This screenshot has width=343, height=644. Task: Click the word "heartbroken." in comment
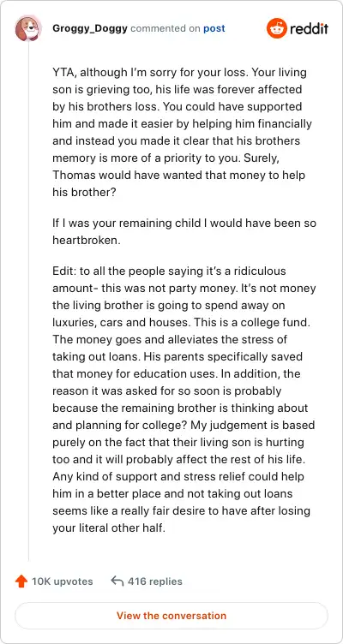(x=87, y=241)
